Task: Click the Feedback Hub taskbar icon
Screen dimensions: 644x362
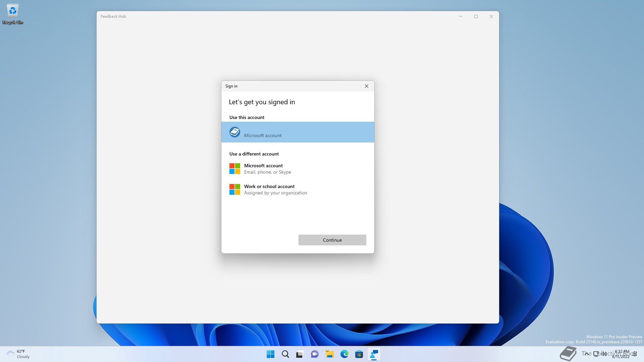Action: tap(374, 354)
